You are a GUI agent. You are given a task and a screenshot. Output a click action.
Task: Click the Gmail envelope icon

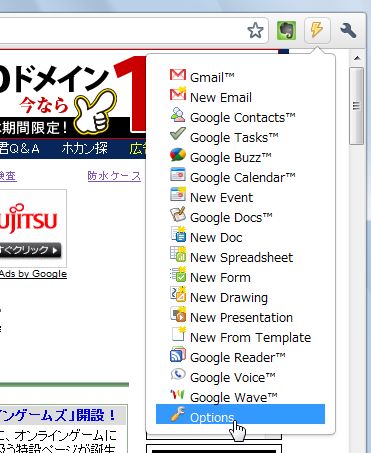coord(178,75)
